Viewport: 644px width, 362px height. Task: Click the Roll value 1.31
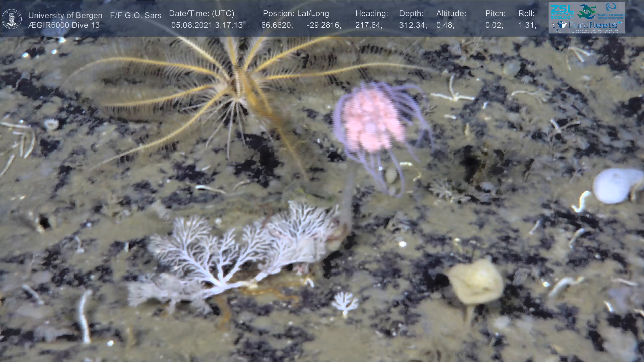(x=527, y=25)
